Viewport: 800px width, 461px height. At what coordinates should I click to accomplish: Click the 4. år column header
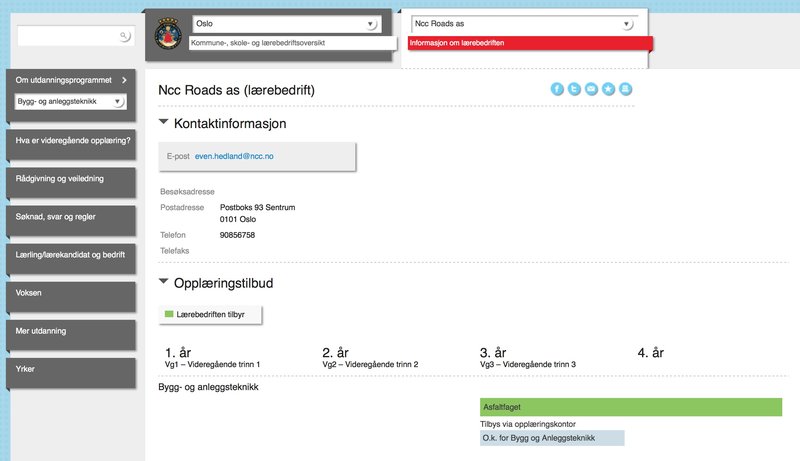[651, 352]
